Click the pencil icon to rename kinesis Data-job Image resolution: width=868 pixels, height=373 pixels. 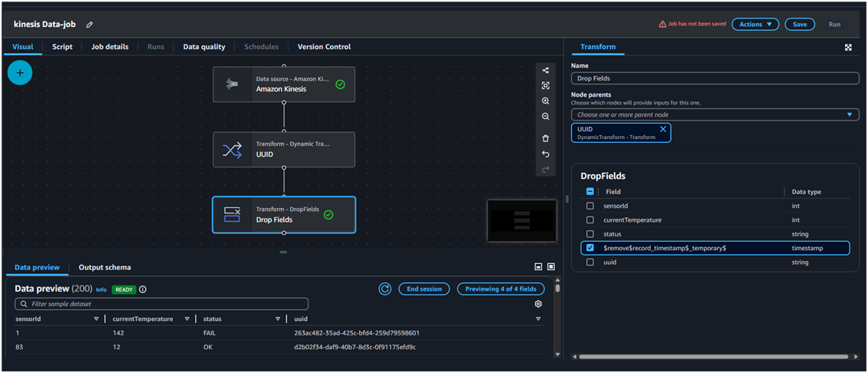[x=90, y=25]
